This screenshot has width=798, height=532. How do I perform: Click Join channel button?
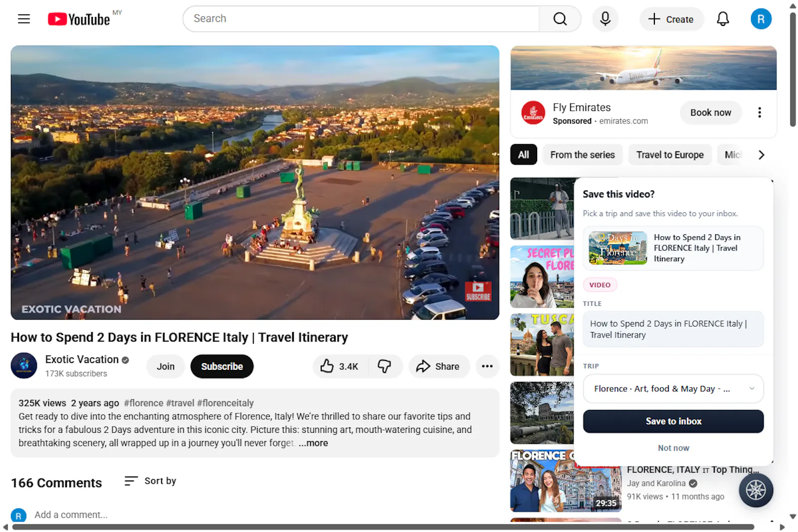click(x=166, y=366)
